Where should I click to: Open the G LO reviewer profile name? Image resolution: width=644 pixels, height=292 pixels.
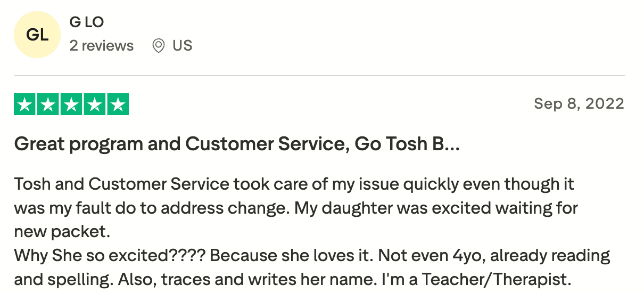coord(87,22)
